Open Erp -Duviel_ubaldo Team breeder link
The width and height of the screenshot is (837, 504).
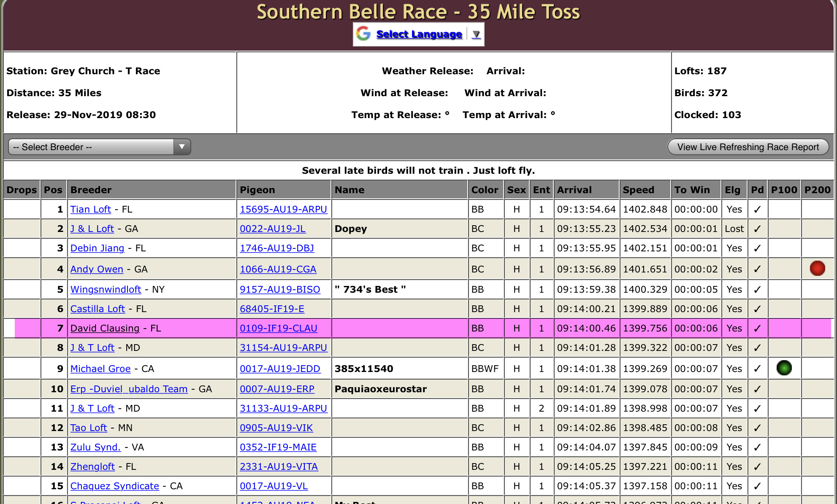tap(129, 389)
